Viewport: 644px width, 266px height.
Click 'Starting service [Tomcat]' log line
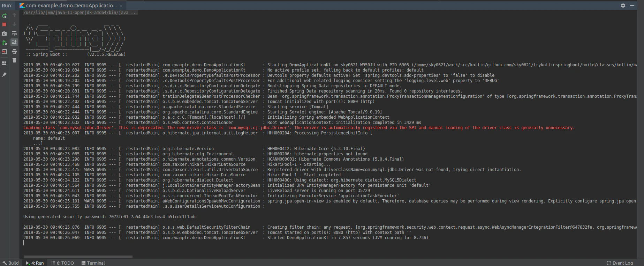click(176, 107)
